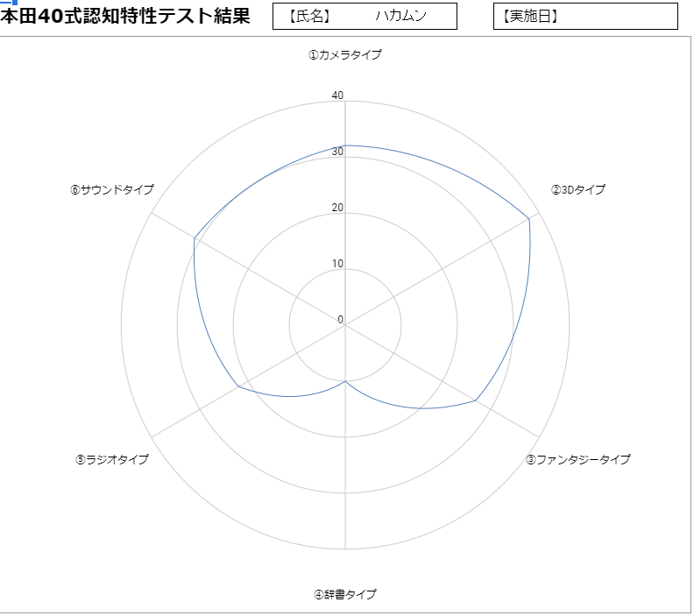Click the axis value 30
This screenshot has height=616, width=694.
pos(337,152)
